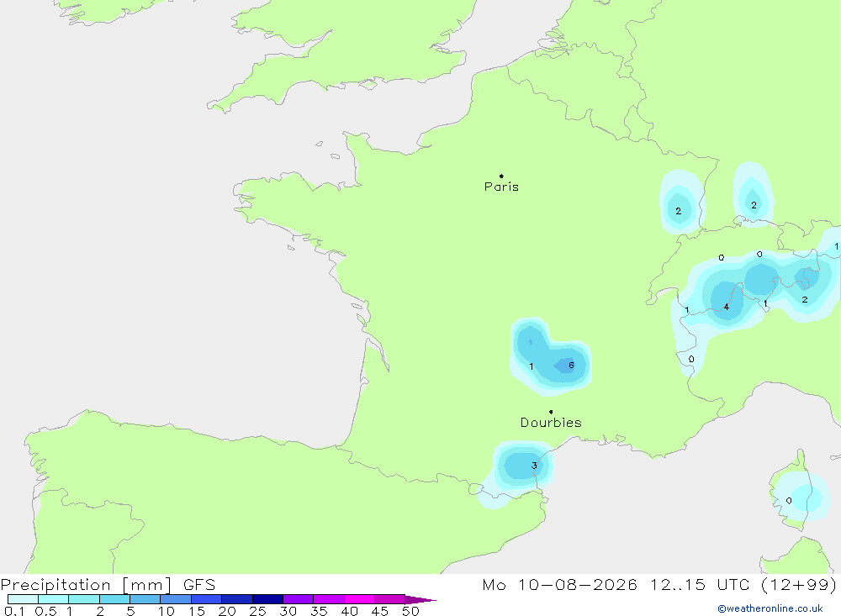Select the Paris location dot marker

(x=501, y=176)
